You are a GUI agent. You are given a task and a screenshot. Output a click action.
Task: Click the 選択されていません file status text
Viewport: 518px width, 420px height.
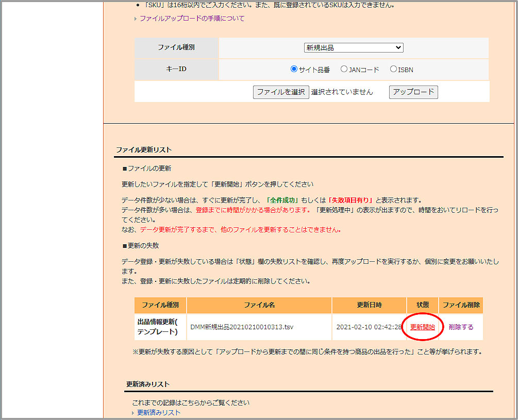point(342,92)
